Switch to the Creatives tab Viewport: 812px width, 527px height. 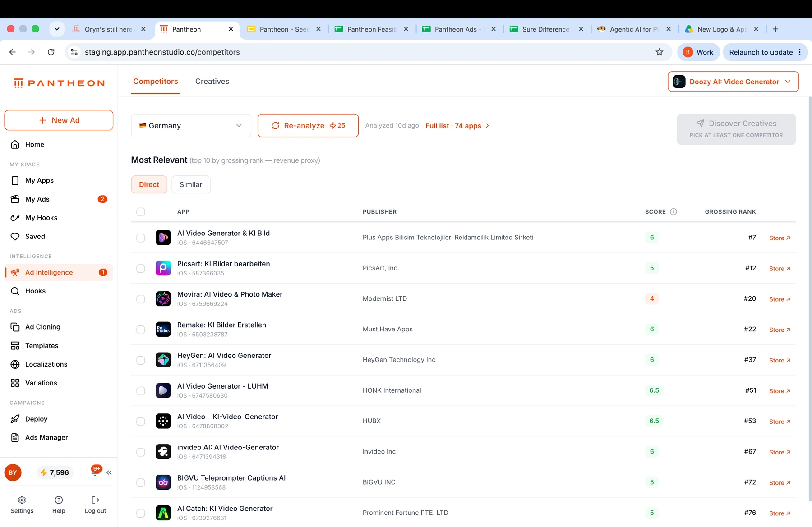click(212, 81)
